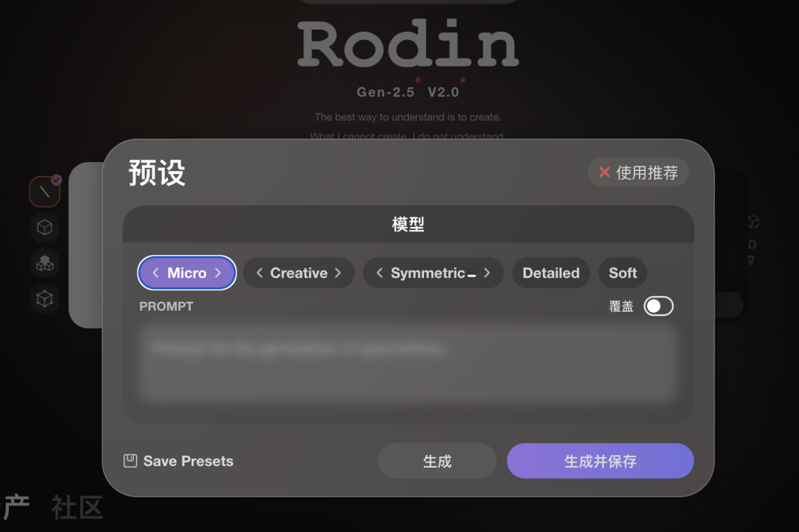Select the Soft preset pill

click(x=623, y=273)
